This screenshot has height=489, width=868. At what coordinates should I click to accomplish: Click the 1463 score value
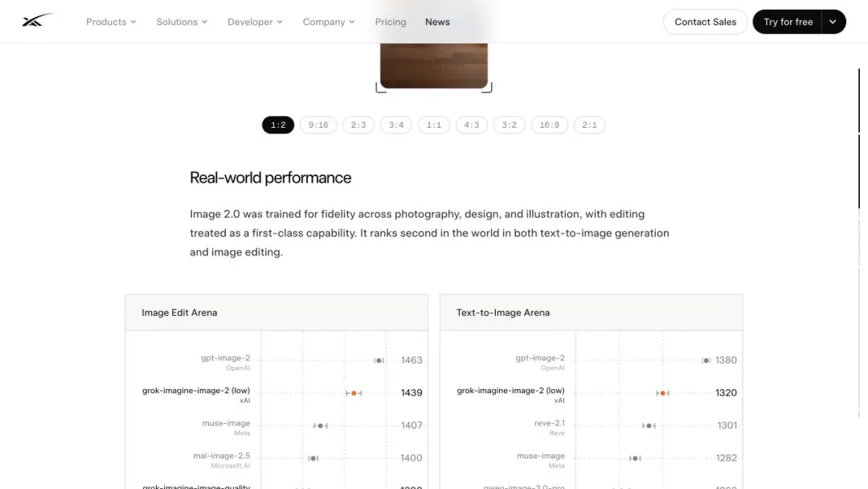tap(411, 360)
